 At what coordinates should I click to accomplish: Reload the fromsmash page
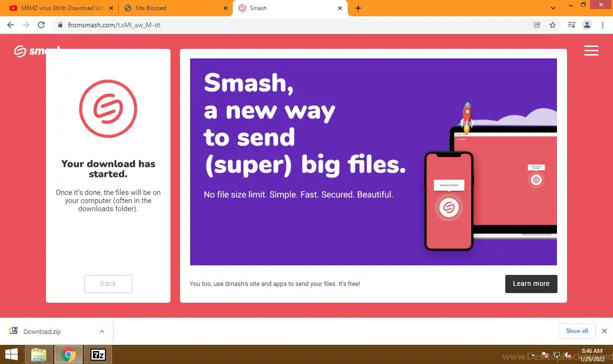pyautogui.click(x=41, y=25)
